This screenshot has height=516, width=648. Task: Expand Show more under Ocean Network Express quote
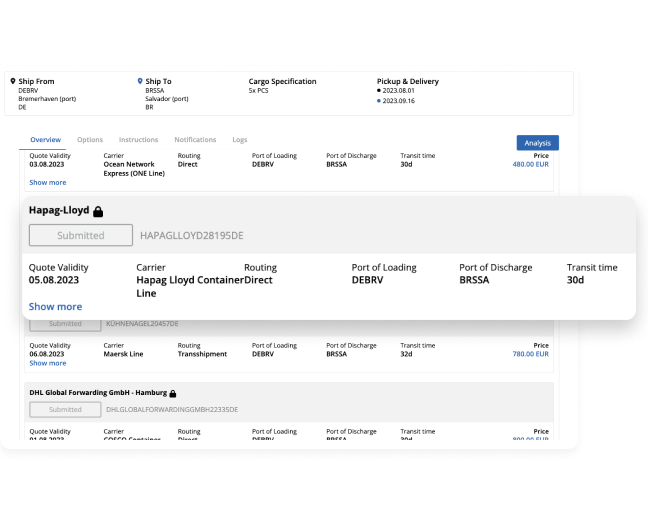click(48, 182)
